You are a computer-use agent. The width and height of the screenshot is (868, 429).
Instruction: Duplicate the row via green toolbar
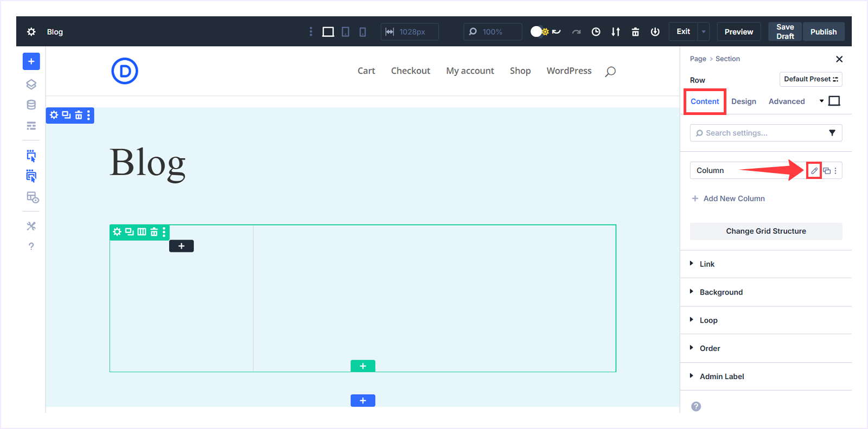click(x=130, y=232)
